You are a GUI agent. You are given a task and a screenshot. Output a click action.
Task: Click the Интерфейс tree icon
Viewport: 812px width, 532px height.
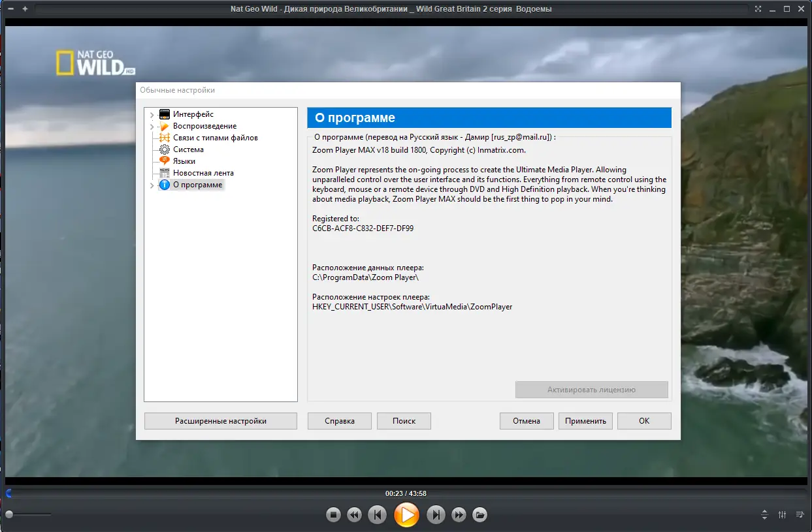[165, 114]
